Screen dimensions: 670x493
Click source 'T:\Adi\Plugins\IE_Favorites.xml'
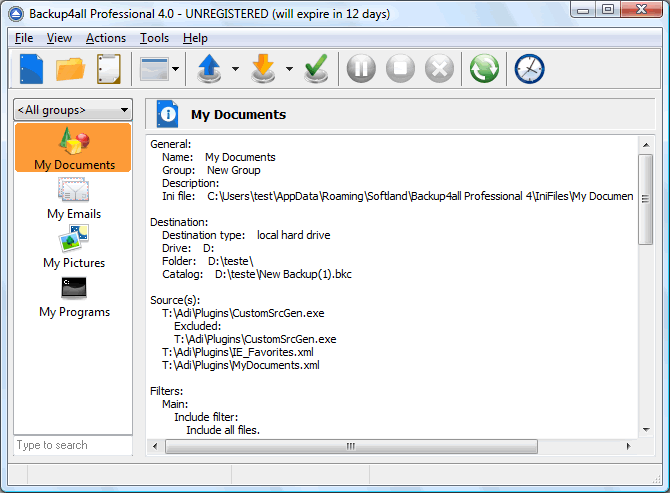[238, 352]
